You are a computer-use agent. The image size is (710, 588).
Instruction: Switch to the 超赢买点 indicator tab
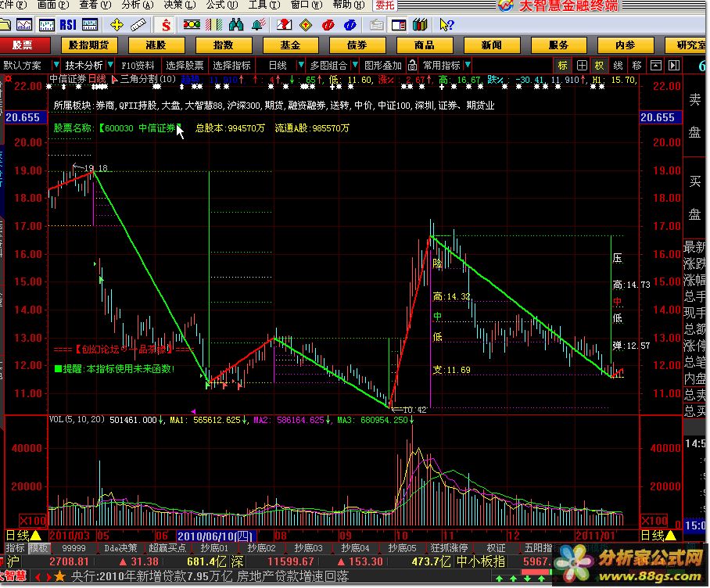tap(167, 548)
